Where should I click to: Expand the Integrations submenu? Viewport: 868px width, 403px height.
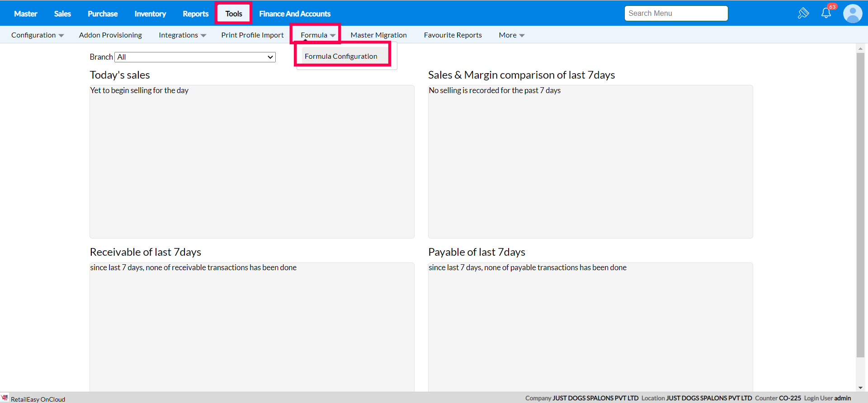coord(182,35)
